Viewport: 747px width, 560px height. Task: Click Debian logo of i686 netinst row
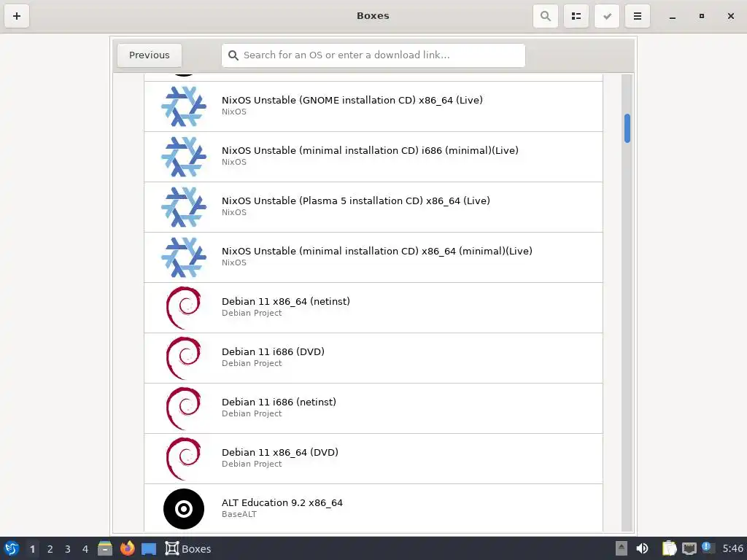(x=184, y=408)
